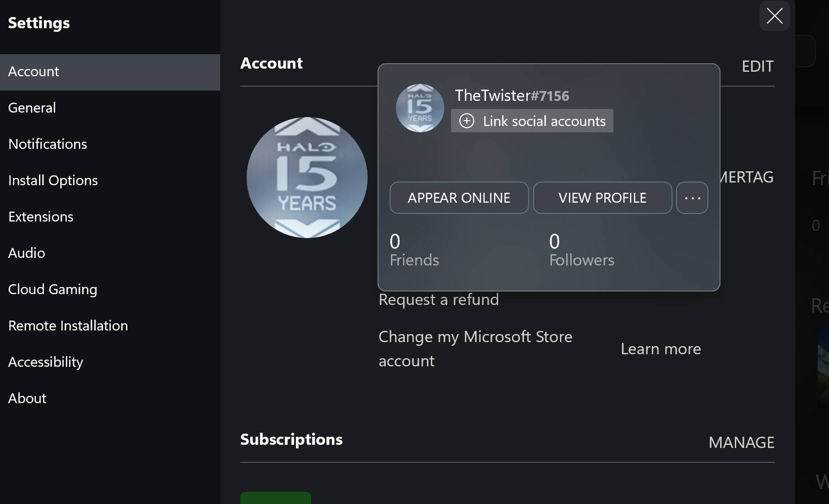Screen dimensions: 829x504
Task: Close the Settings dialog with X
Action: coord(774,16)
